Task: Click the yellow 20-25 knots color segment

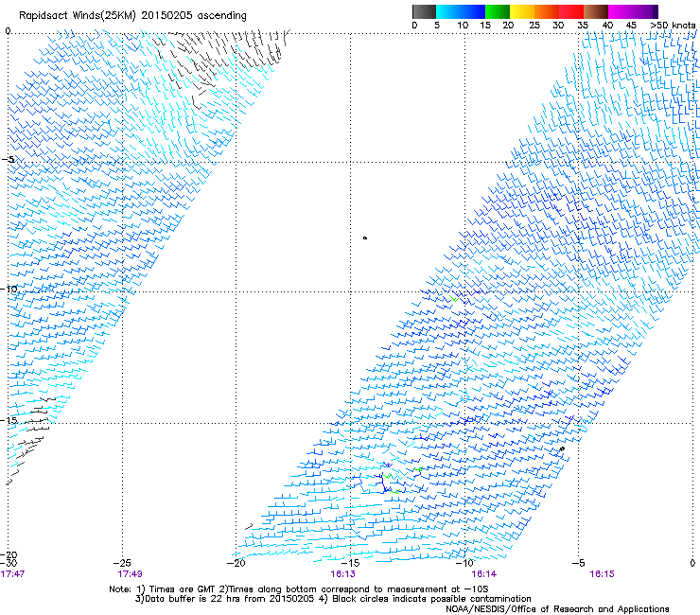Action: pyautogui.click(x=522, y=11)
